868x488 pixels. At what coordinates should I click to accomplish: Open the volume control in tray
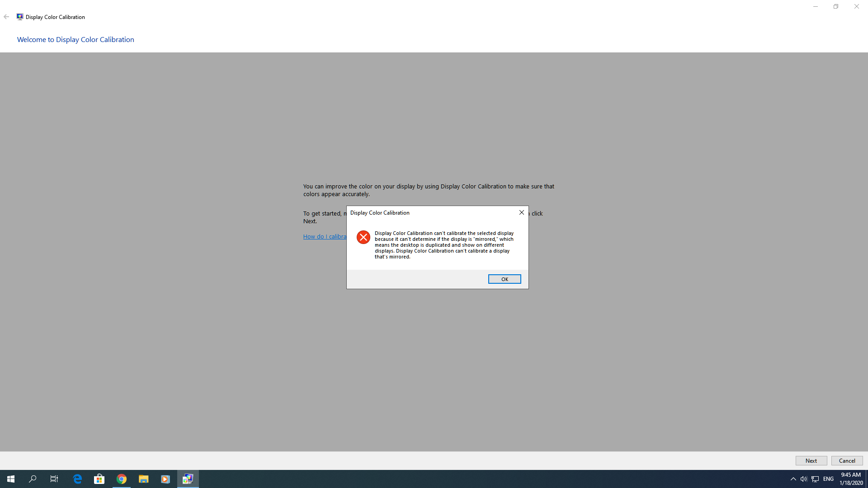[804, 479]
